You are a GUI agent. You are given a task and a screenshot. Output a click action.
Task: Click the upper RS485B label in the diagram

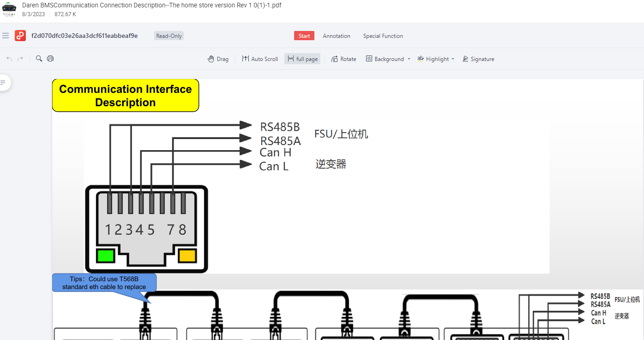coord(280,127)
